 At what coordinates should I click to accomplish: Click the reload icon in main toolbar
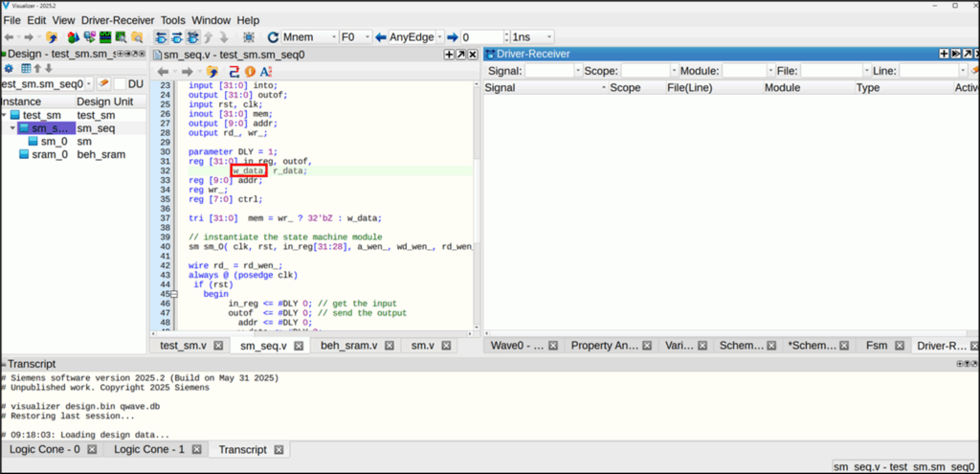[x=273, y=37]
